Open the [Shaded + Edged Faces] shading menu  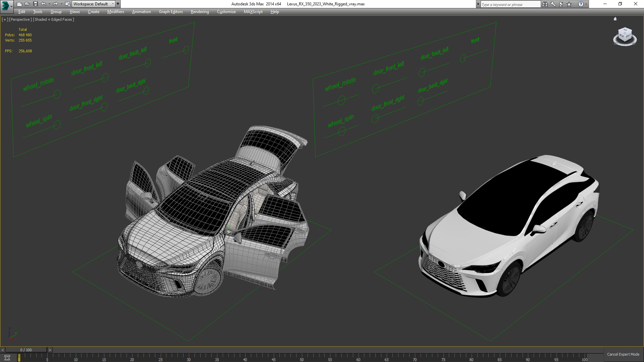point(53,19)
